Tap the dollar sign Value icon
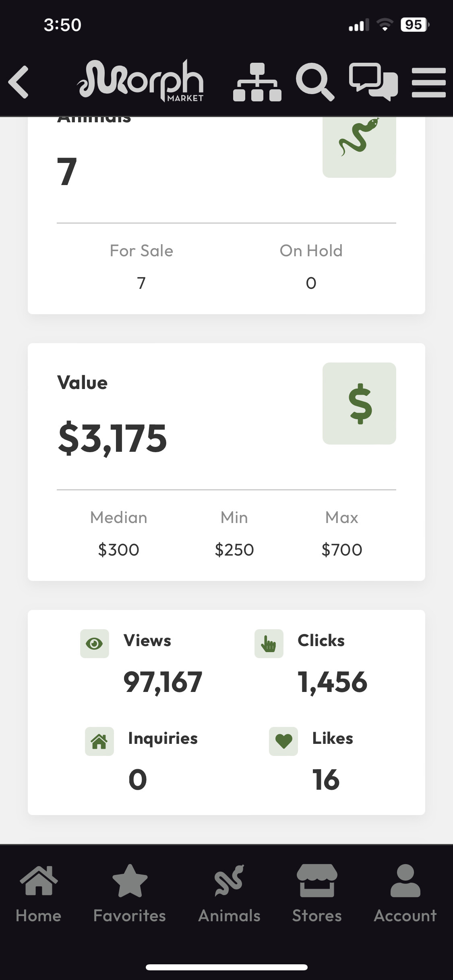Image resolution: width=453 pixels, height=980 pixels. 359,404
